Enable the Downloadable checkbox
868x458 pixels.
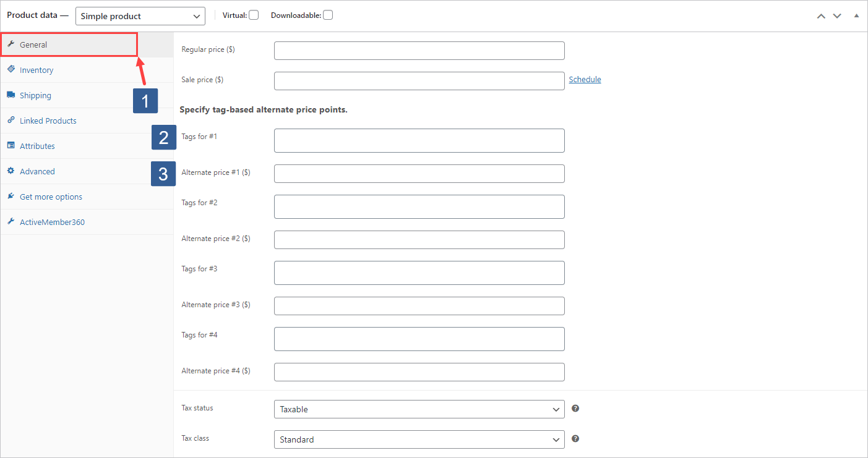pos(327,14)
